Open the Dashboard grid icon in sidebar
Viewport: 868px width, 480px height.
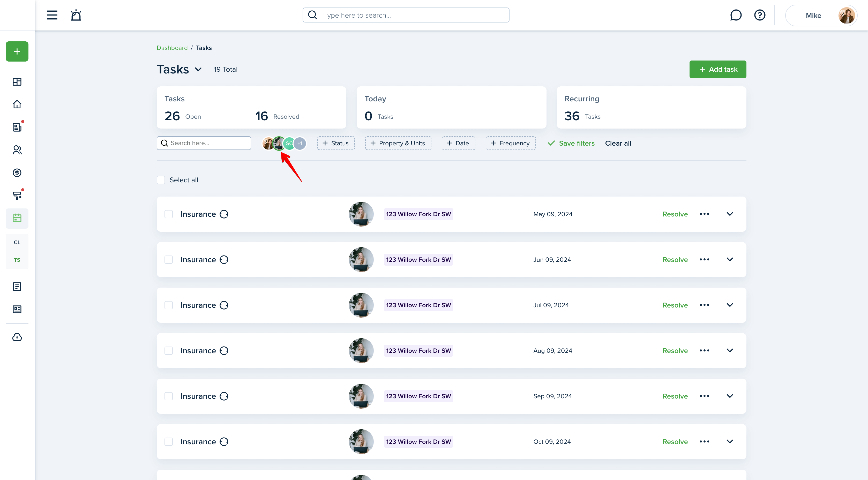[x=17, y=81]
